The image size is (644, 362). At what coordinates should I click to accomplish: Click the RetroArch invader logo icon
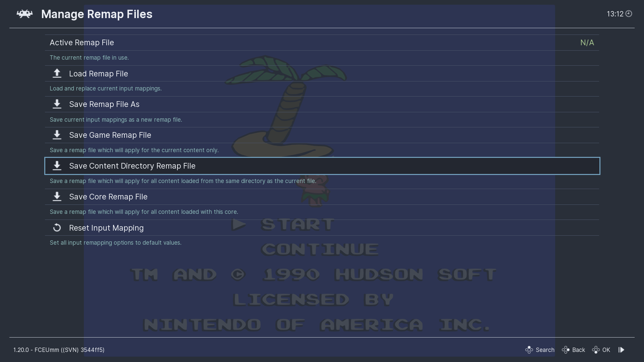point(25,14)
